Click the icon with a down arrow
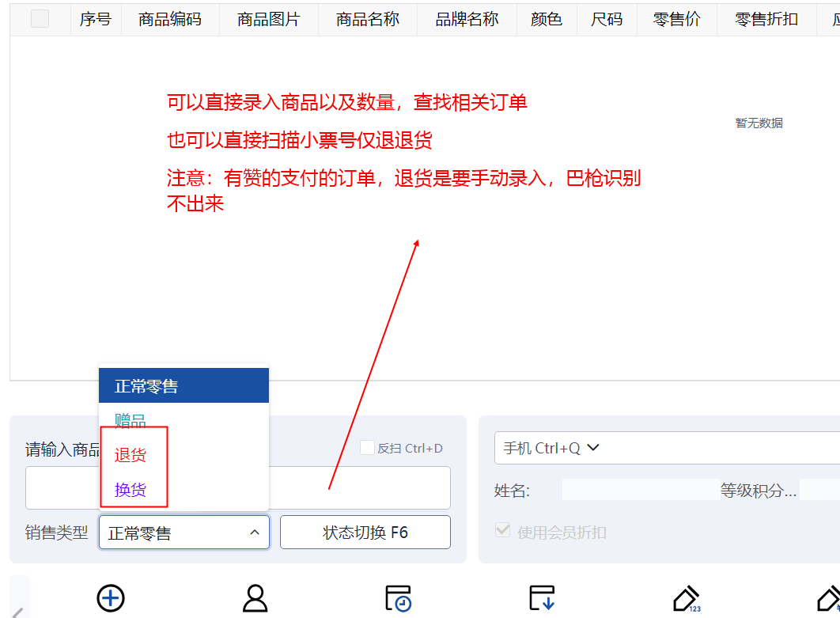The height and width of the screenshot is (618, 840). click(542, 597)
